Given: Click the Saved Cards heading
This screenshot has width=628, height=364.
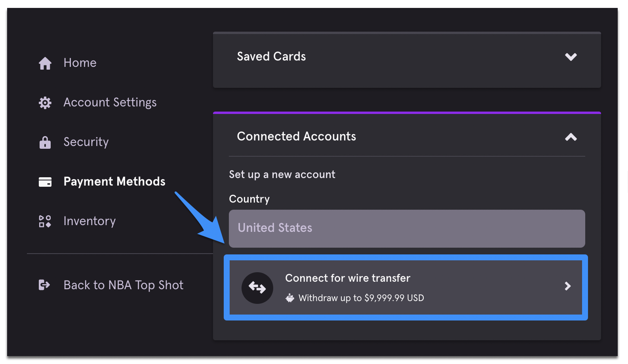Looking at the screenshot, I should click(x=271, y=57).
